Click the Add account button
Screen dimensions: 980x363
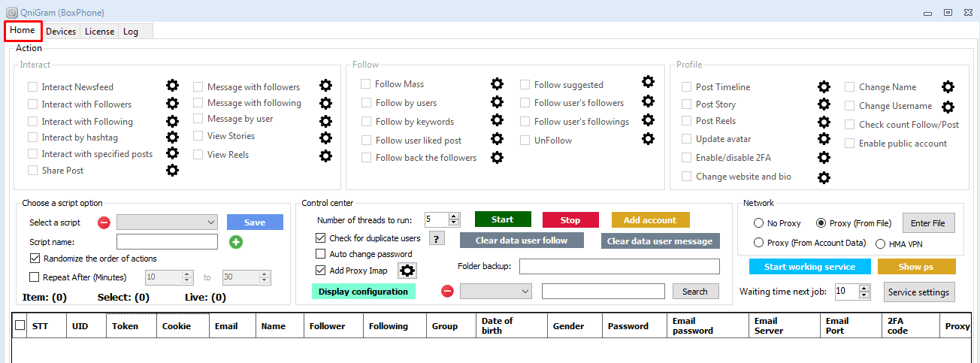pos(649,220)
